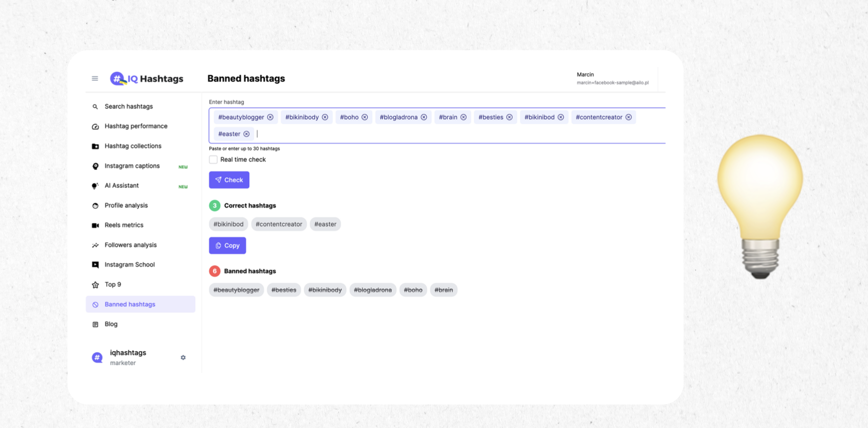The width and height of the screenshot is (868, 428).
Task: Click the iqhashtags profile avatar
Action: tap(97, 357)
